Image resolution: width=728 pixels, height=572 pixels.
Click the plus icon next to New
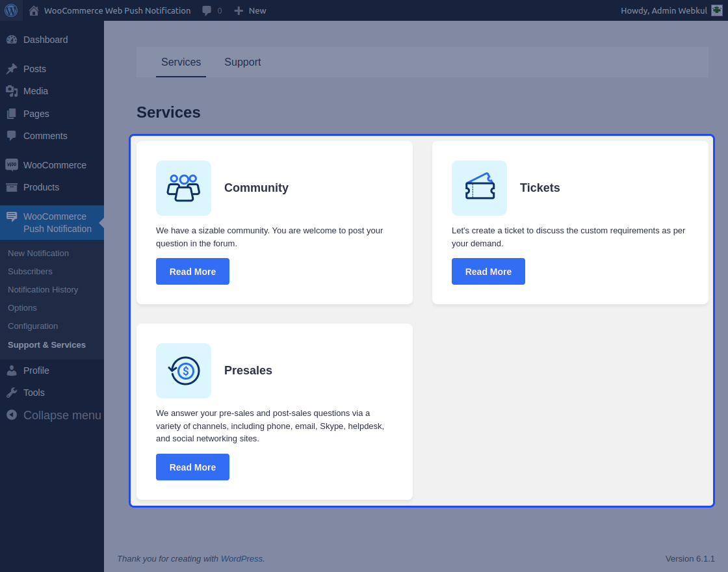239,10
